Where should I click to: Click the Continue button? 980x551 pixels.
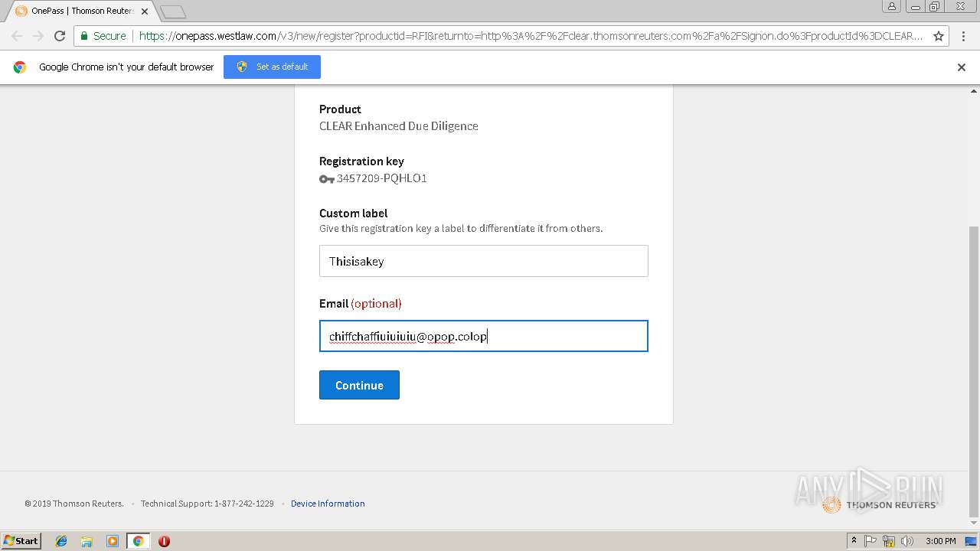[359, 385]
